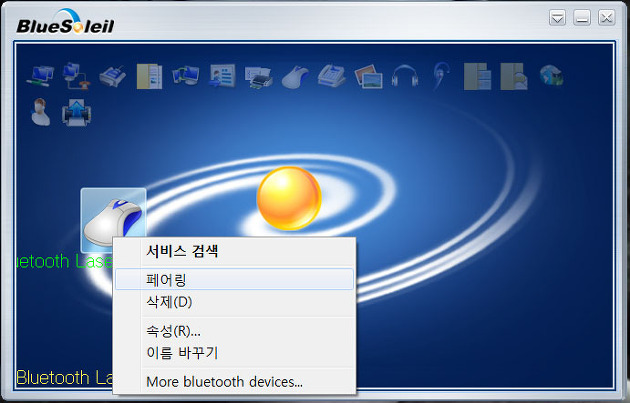Image resolution: width=630 pixels, height=403 pixels.
Task: Click the printer icon with blue up arrow
Action: (x=76, y=112)
